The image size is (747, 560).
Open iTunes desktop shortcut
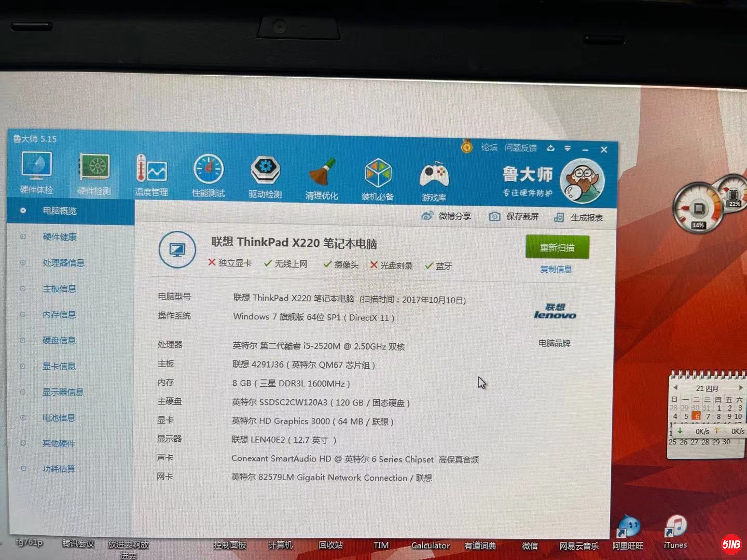675,531
